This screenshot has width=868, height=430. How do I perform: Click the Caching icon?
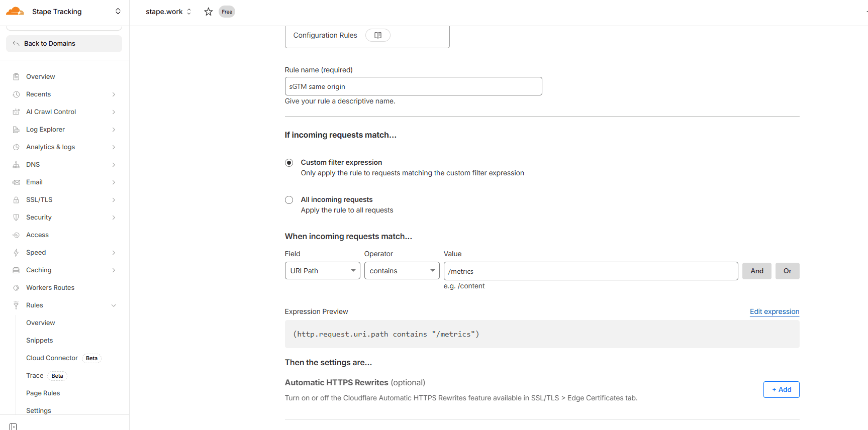(x=16, y=270)
